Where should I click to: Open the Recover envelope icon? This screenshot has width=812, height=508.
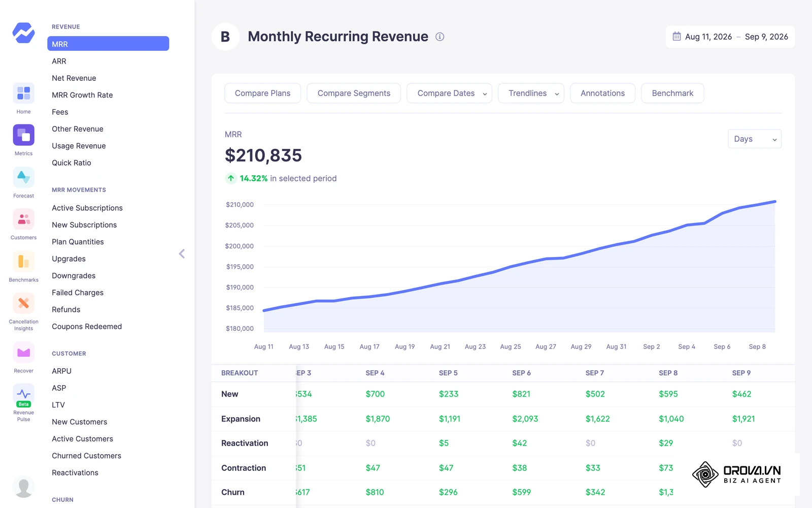tap(23, 352)
